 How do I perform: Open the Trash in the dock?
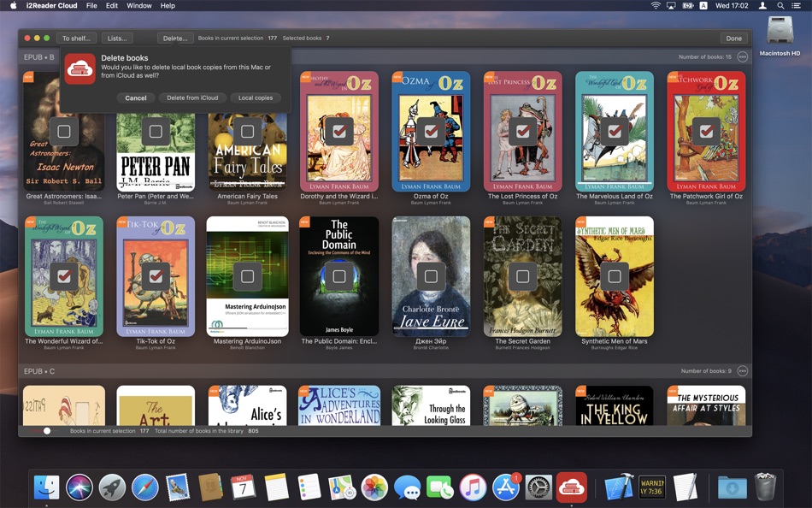tap(765, 487)
